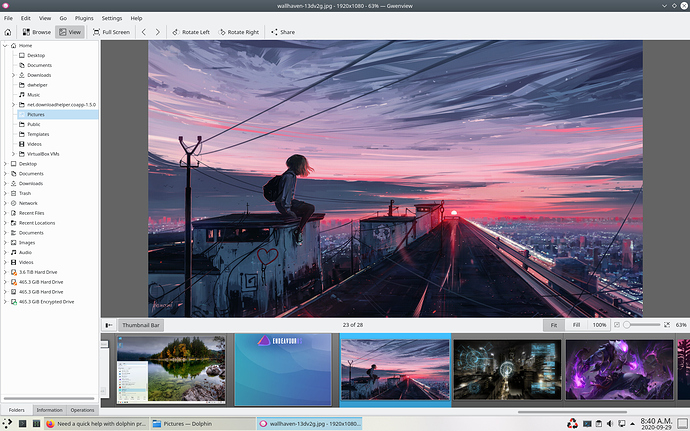
Task: Switch to the Information sidebar tab
Action: (x=49, y=410)
